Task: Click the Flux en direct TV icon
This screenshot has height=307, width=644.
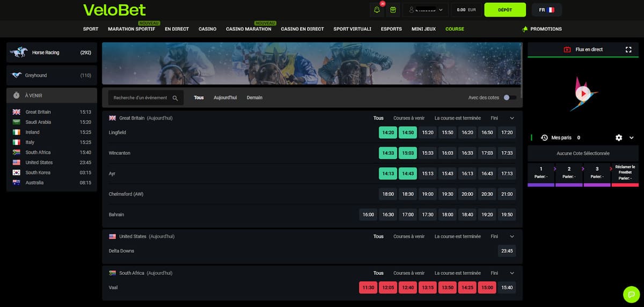Action: coord(567,49)
